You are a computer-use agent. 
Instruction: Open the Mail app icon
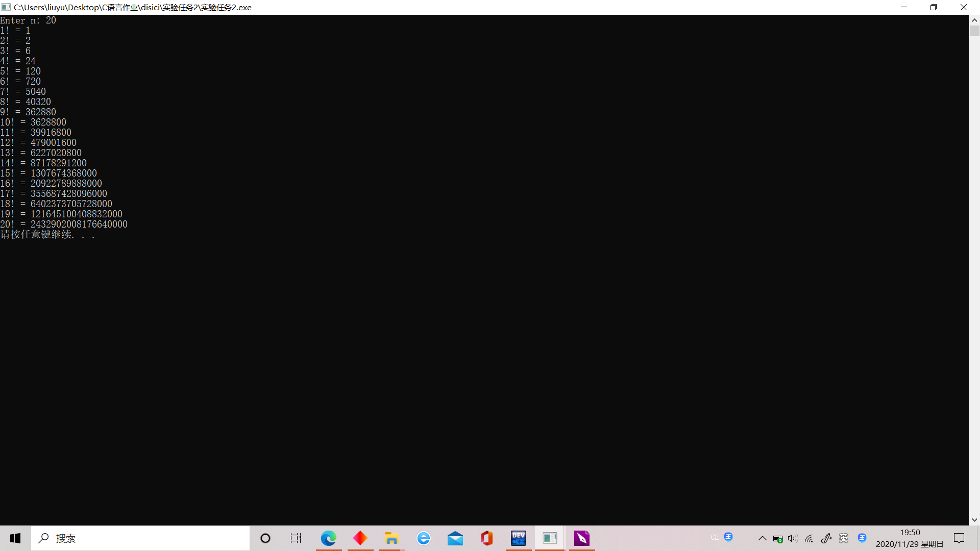pyautogui.click(x=455, y=538)
